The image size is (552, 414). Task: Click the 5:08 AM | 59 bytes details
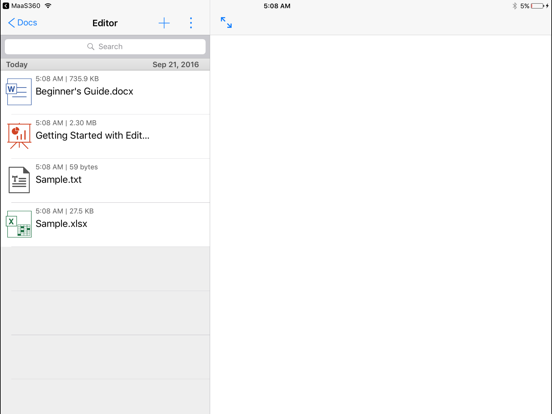tap(67, 167)
